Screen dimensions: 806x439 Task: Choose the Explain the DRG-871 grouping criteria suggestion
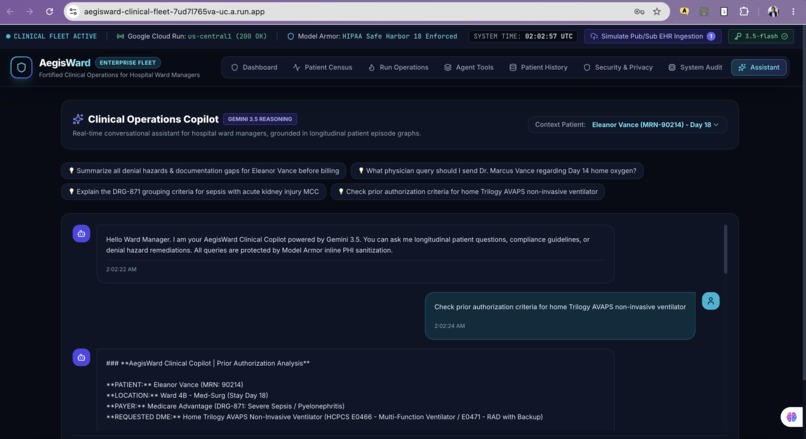(x=193, y=192)
